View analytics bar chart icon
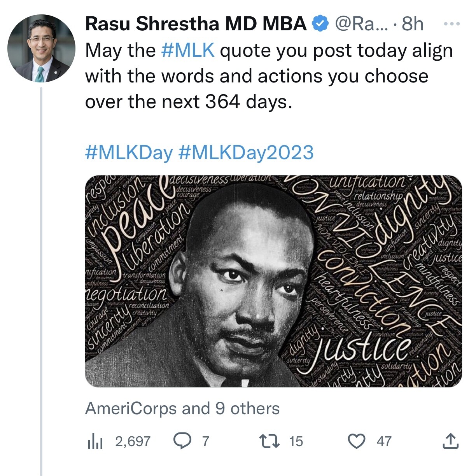Screen dimensions: 476x476 [x=95, y=441]
